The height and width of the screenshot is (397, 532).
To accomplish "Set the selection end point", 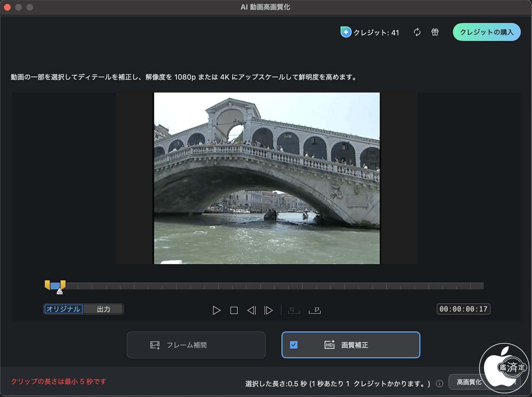I will point(315,311).
